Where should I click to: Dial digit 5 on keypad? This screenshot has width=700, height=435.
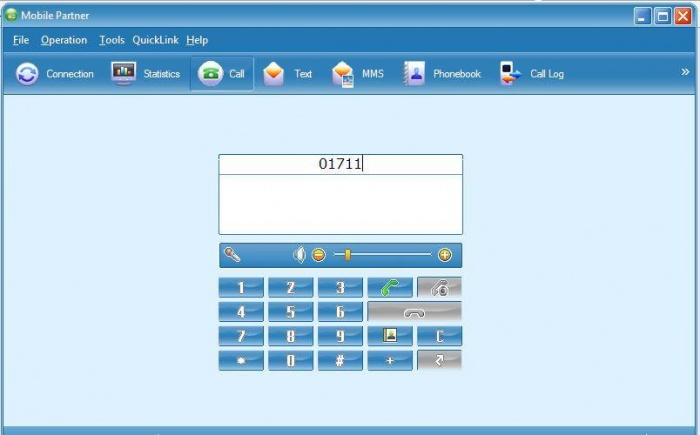291,311
